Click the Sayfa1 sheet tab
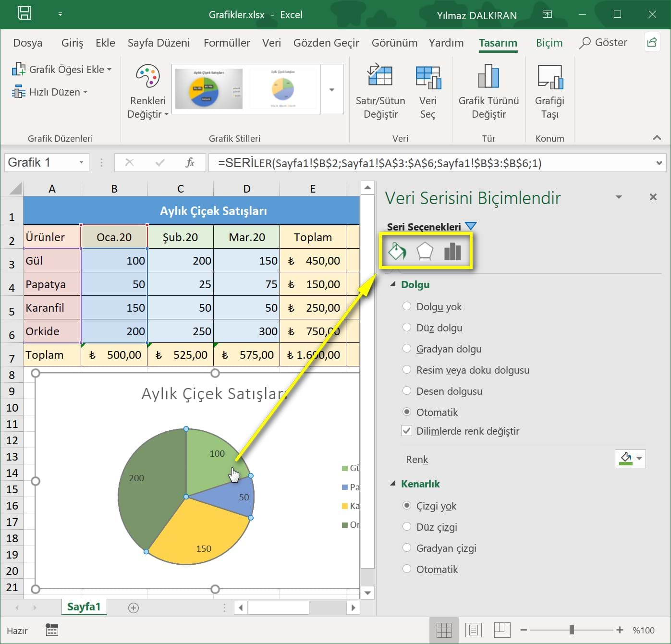This screenshot has height=644, width=671. [x=84, y=607]
